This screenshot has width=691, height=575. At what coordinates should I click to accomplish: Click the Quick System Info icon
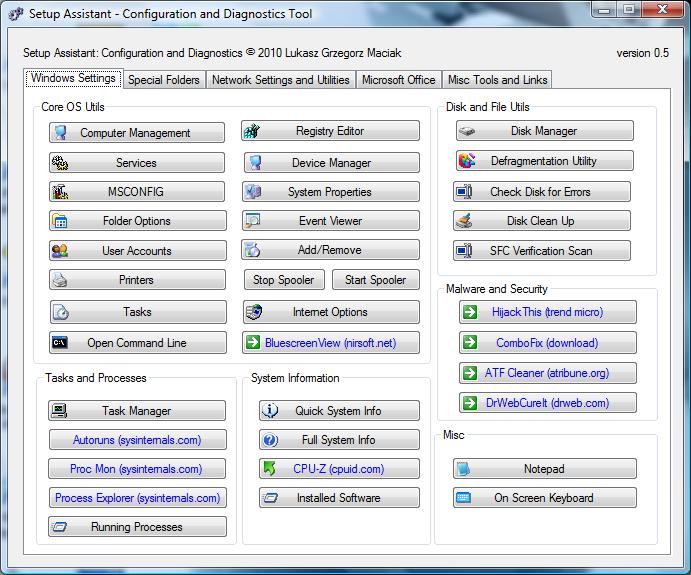[x=269, y=411]
